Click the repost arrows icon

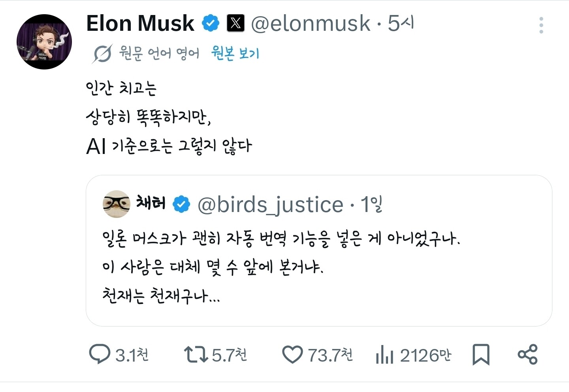(196, 354)
